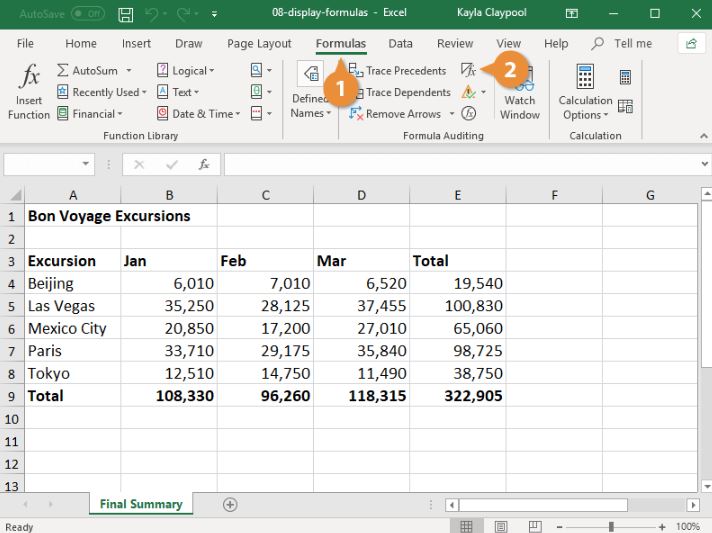The image size is (712, 533).
Task: Click Trace Precedents
Action: (397, 70)
